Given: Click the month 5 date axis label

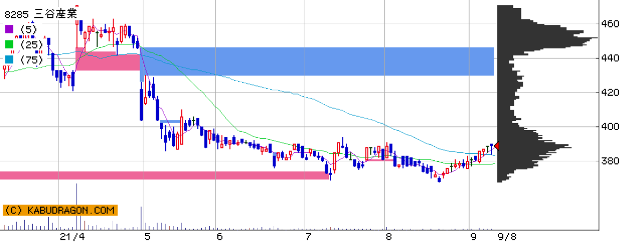Looking at the screenshot, I should pos(148,237).
